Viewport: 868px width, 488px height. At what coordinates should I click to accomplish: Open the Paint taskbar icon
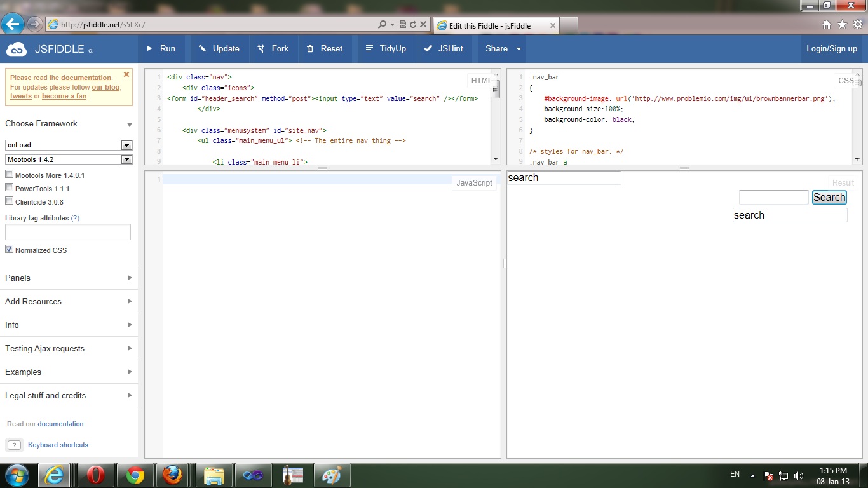[x=332, y=475]
